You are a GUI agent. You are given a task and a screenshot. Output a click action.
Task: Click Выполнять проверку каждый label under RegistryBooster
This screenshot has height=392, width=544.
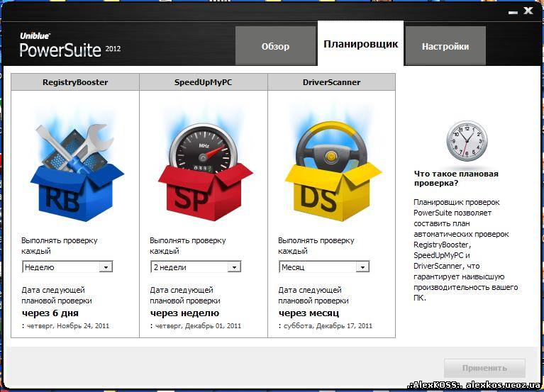[60, 245]
